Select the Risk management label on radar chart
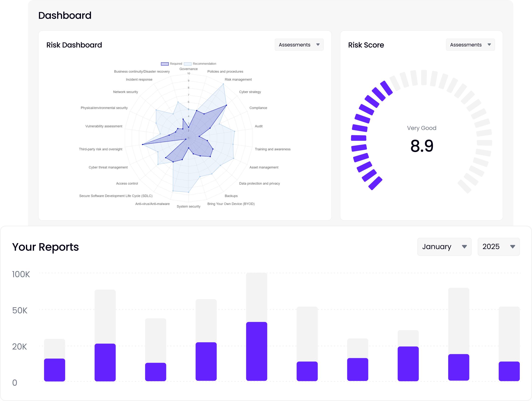532x401 pixels. tap(238, 79)
